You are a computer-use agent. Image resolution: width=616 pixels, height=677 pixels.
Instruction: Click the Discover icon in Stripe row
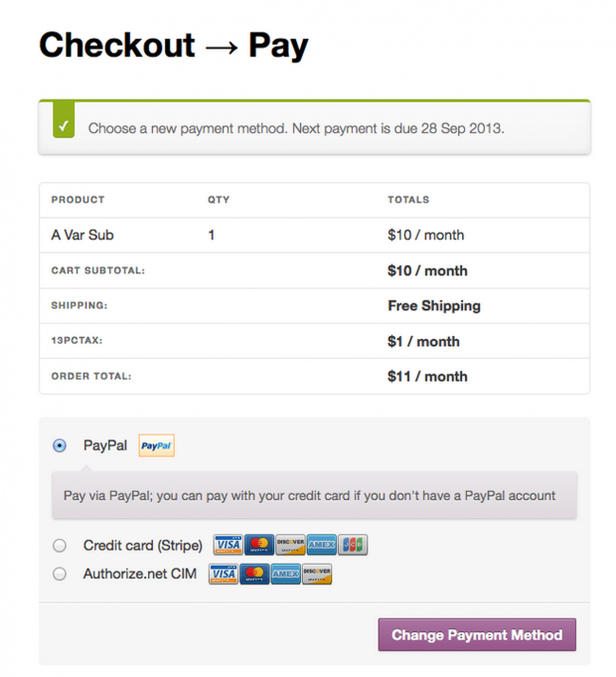click(290, 545)
